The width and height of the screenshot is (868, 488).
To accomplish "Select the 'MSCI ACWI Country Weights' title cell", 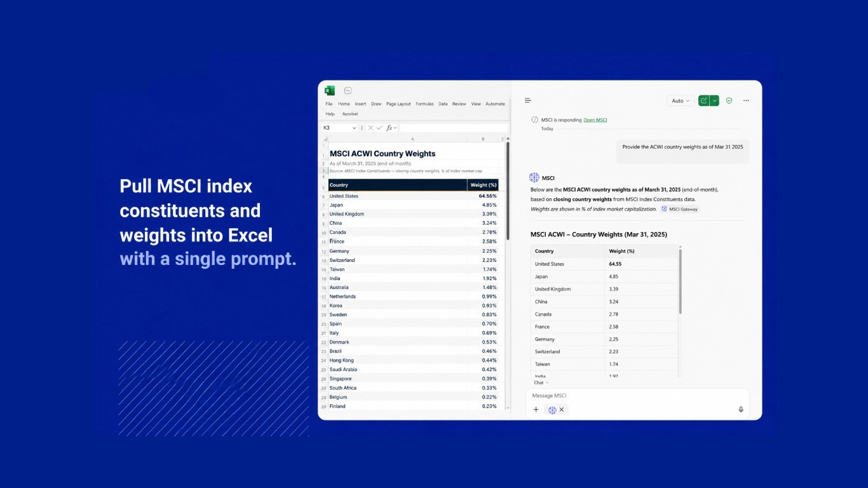I will (383, 154).
